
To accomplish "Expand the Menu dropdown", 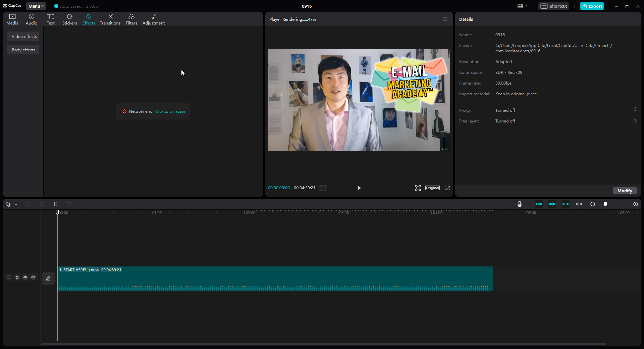I will click(36, 6).
